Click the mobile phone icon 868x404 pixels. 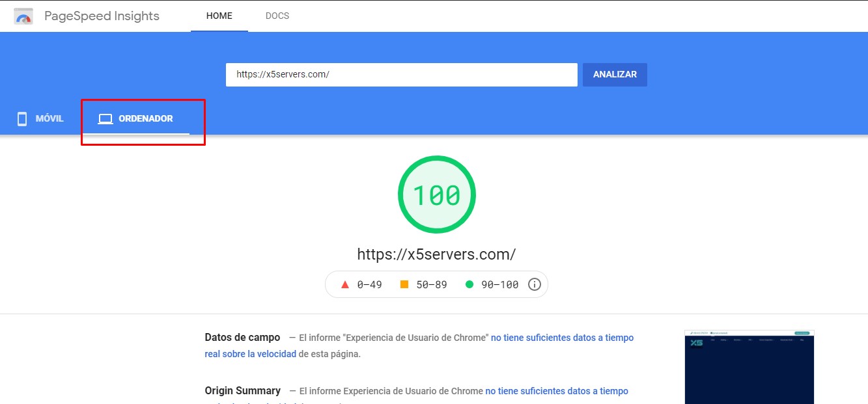pos(22,119)
